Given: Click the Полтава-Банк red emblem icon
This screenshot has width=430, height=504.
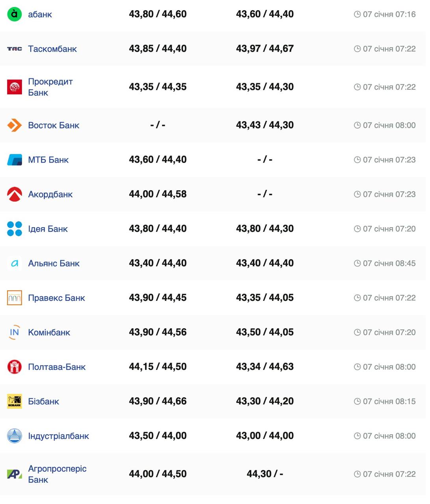Looking at the screenshot, I should point(15,367).
